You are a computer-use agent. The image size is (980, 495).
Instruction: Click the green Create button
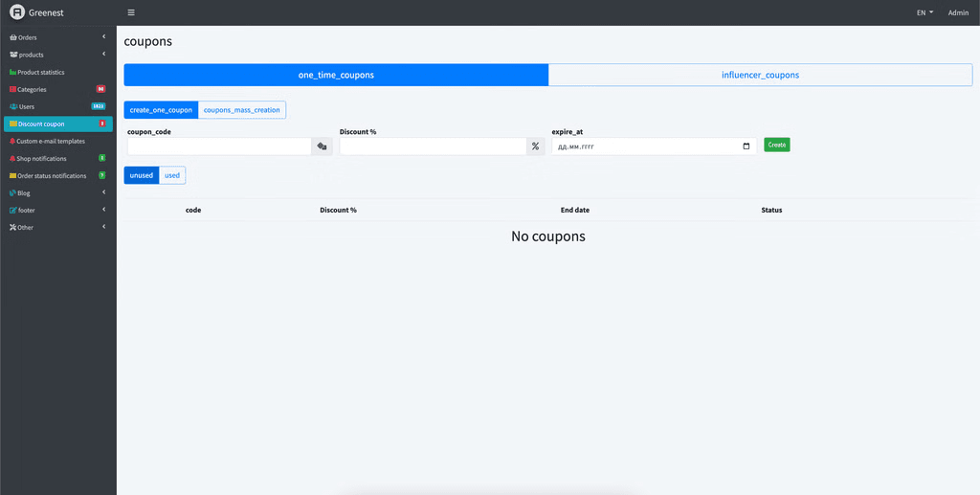point(777,145)
